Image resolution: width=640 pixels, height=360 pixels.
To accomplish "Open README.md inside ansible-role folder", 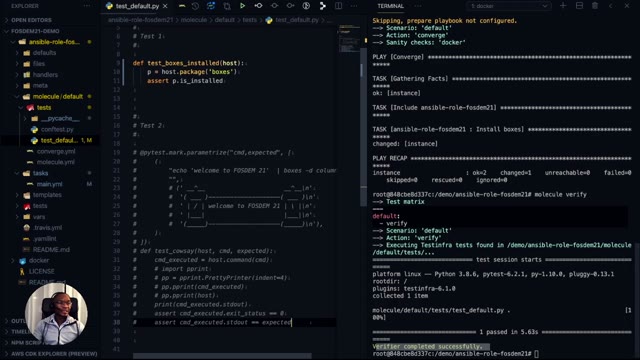I will point(51,250).
